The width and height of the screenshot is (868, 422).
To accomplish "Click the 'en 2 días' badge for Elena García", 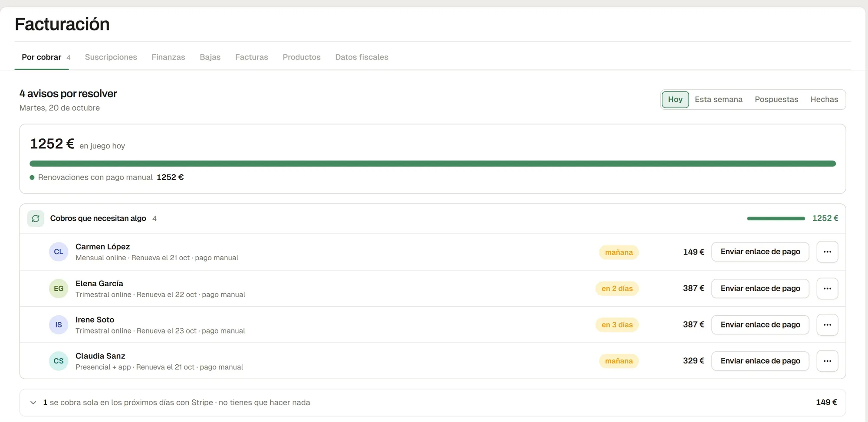I will (x=617, y=288).
